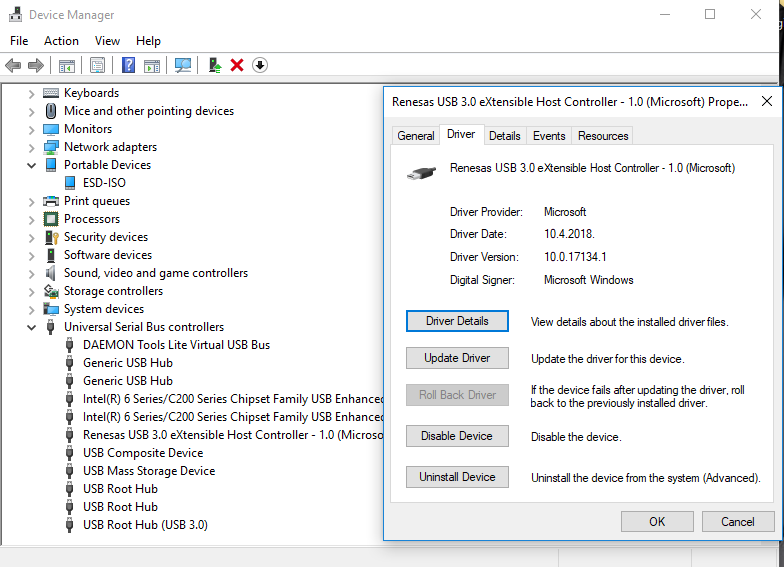Viewport: 784px width, 567px height.
Task: Click the Driver Details button
Action: click(x=457, y=321)
